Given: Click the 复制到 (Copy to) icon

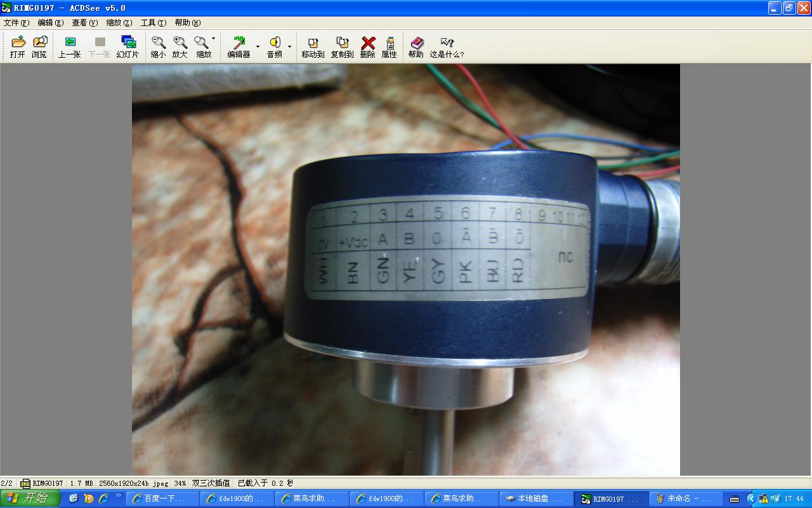Looking at the screenshot, I should (342, 47).
